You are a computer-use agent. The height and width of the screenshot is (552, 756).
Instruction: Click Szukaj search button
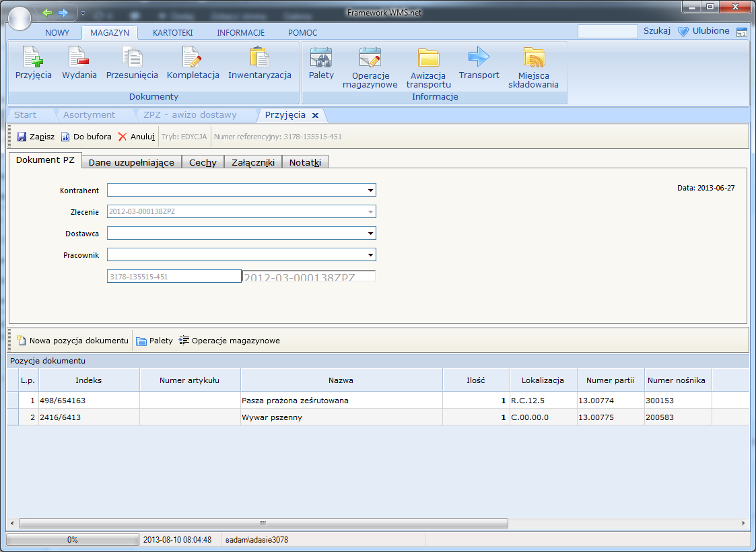tap(656, 31)
